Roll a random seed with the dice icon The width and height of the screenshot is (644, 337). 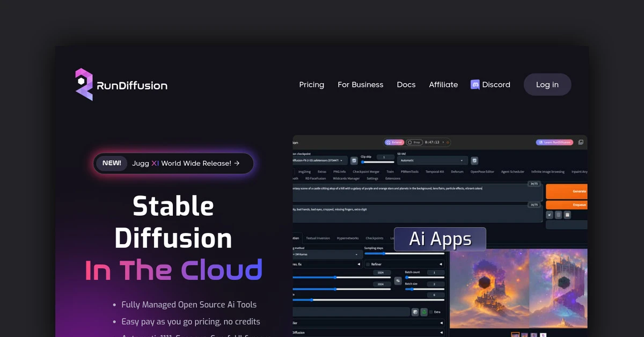click(414, 311)
